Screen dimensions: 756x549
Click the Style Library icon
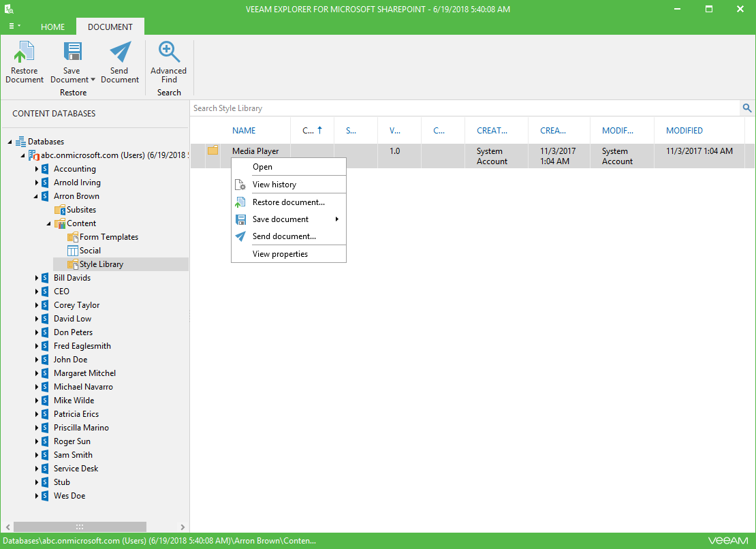[73, 264]
